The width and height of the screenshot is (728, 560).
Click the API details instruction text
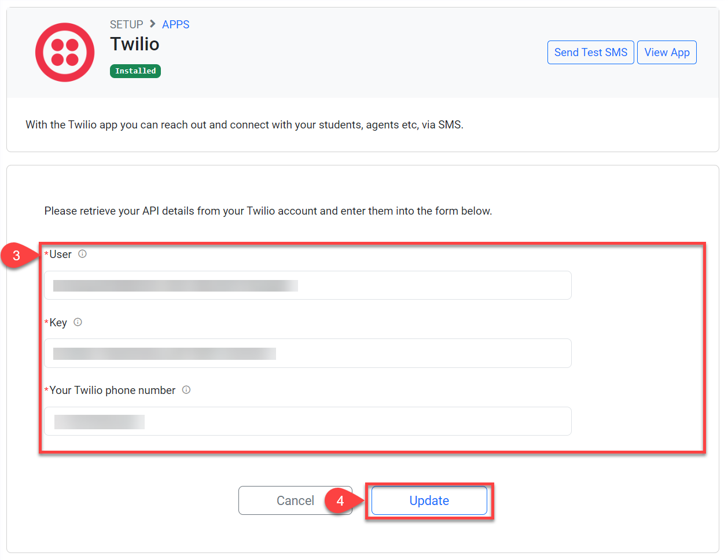click(x=268, y=211)
